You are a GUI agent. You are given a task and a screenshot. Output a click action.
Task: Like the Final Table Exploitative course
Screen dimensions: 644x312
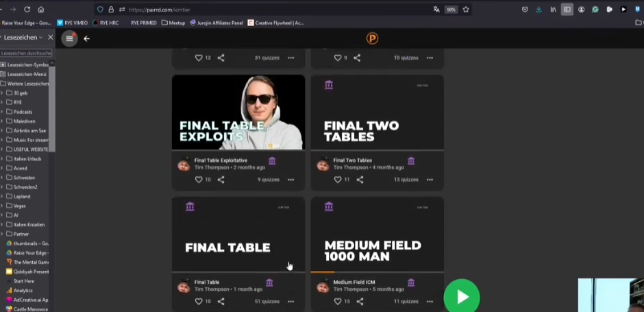(x=199, y=180)
